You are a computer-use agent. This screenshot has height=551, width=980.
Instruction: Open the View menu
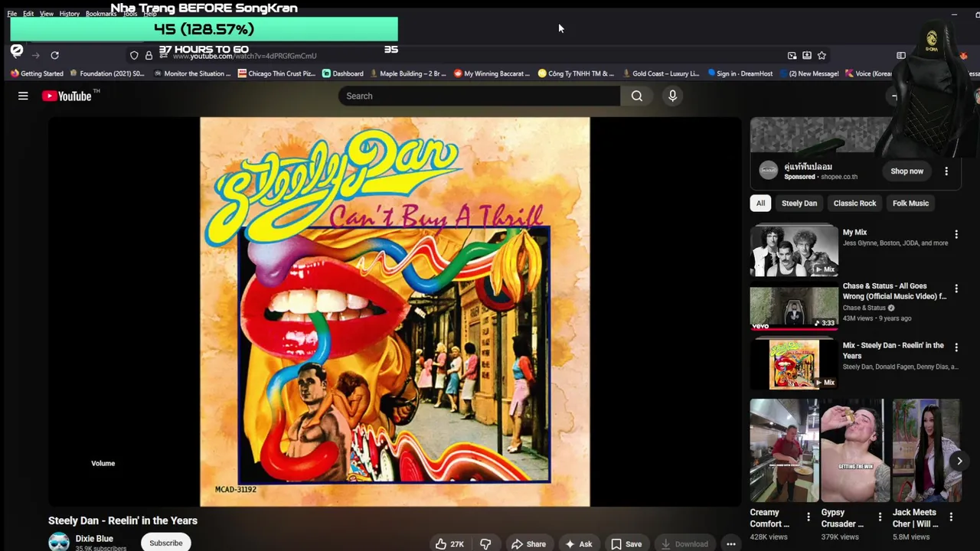47,14
